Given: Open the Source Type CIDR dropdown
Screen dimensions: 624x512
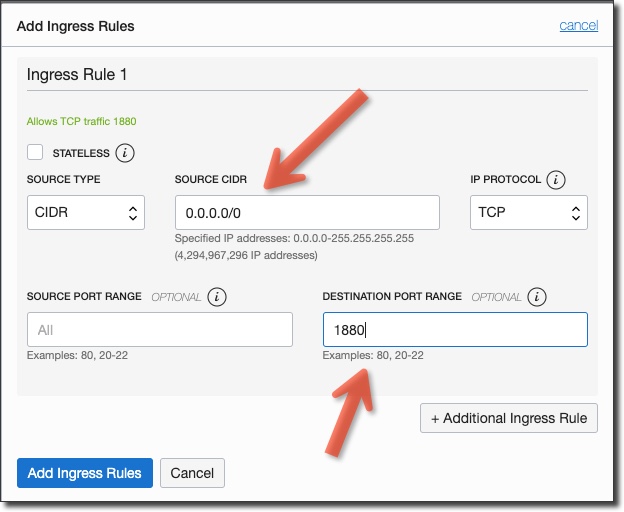Looking at the screenshot, I should (x=86, y=212).
